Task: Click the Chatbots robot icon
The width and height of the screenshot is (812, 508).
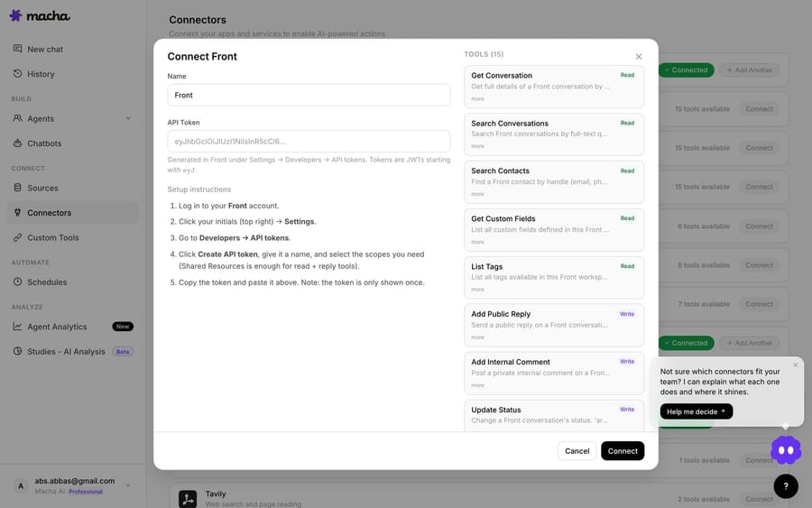Action: 18,143
